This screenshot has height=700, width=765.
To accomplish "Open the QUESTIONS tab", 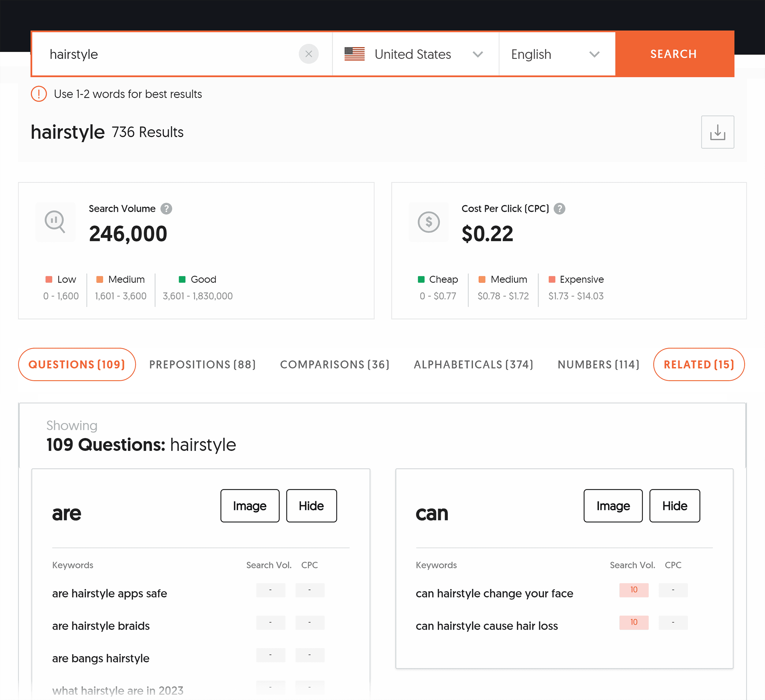I will (76, 364).
